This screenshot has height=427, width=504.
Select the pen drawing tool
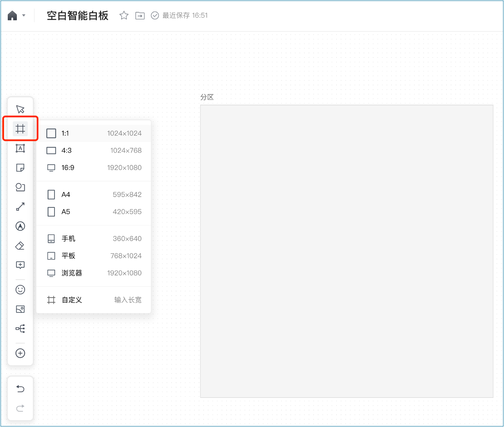[x=20, y=226]
